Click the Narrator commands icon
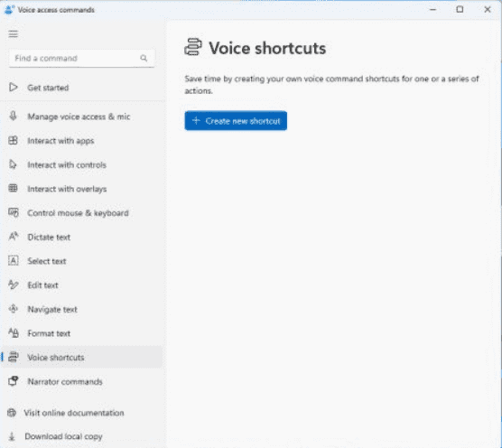Screen dimensions: 502x448 point(14,381)
